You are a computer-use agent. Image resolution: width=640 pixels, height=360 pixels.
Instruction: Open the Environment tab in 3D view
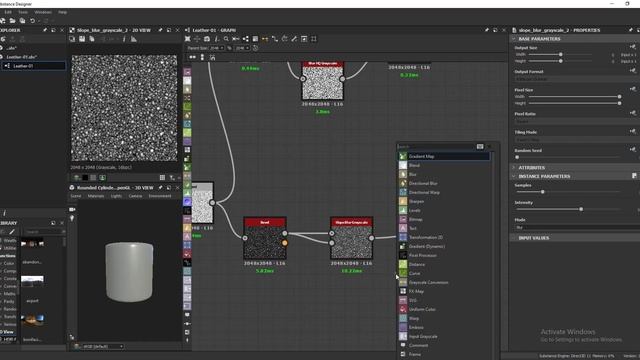click(160, 196)
